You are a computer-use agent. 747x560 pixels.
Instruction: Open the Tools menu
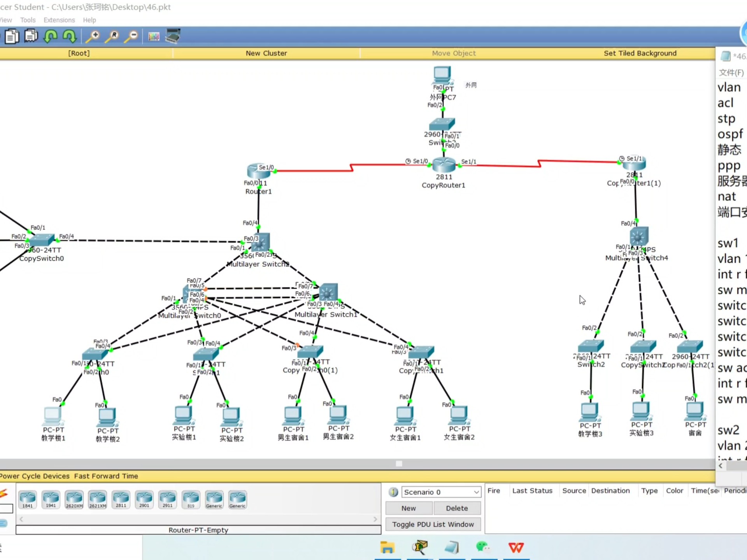coord(28,20)
